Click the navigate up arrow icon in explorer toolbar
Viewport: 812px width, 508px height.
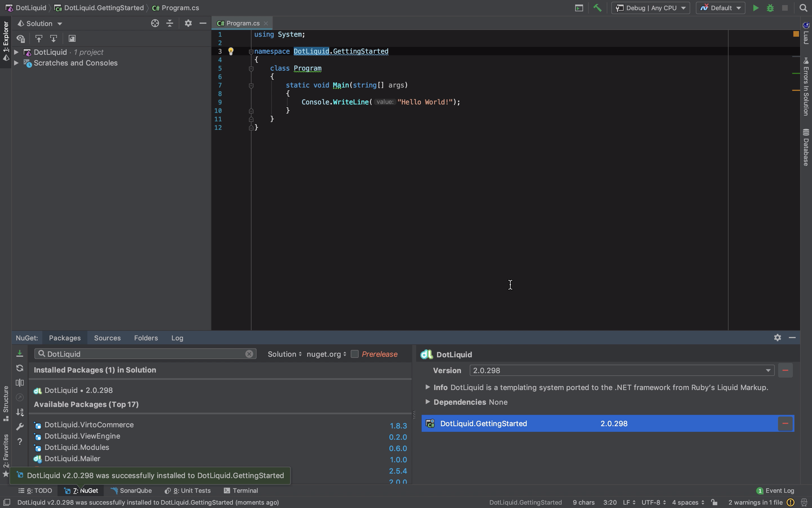(x=39, y=38)
